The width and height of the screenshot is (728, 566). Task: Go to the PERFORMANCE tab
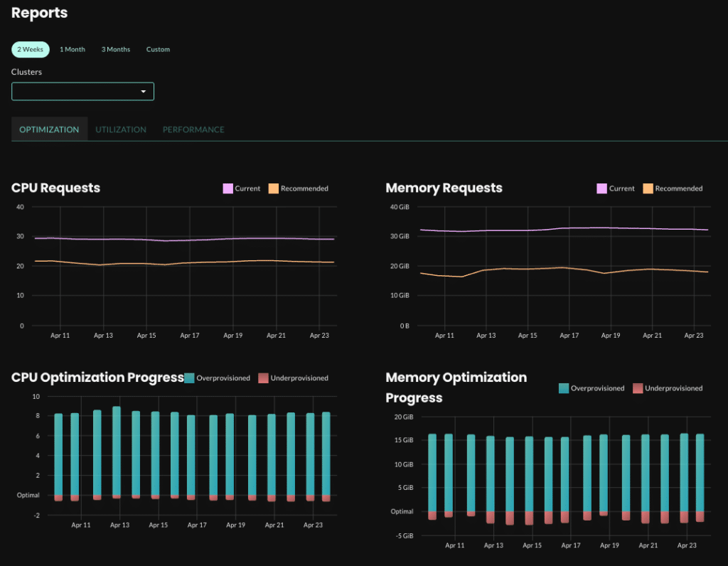(193, 129)
